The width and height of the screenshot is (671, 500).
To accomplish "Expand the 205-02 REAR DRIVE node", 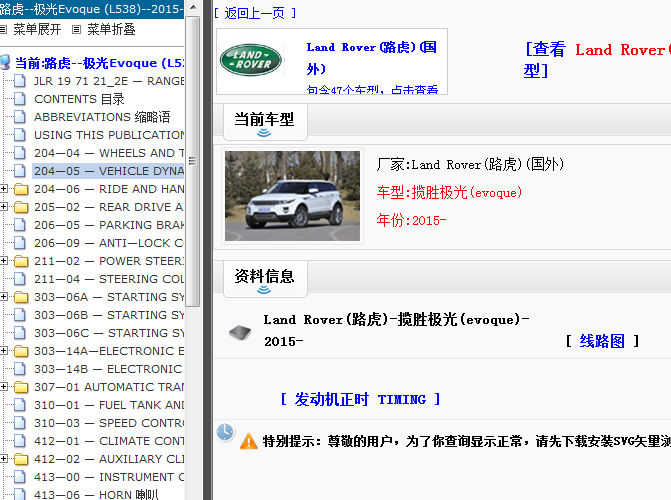I will click(x=3, y=206).
